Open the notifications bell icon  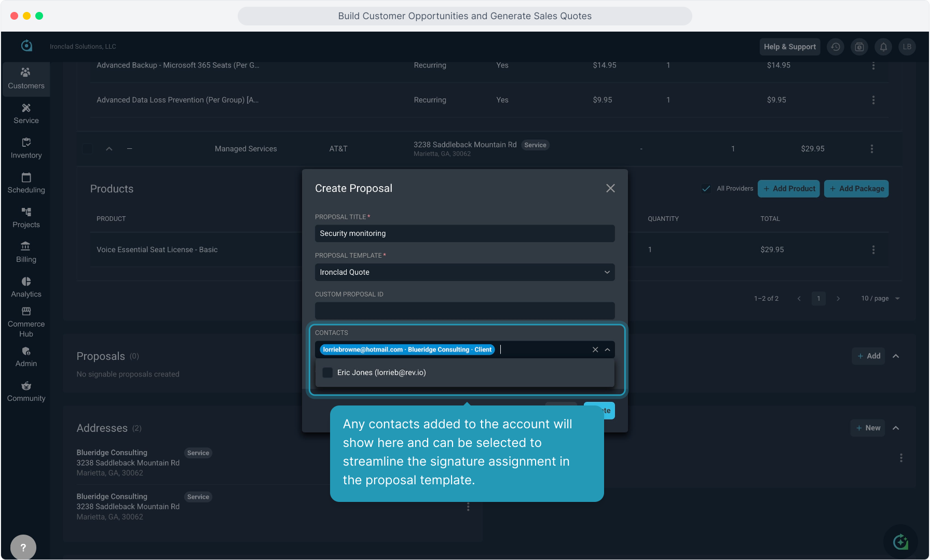[x=883, y=47]
